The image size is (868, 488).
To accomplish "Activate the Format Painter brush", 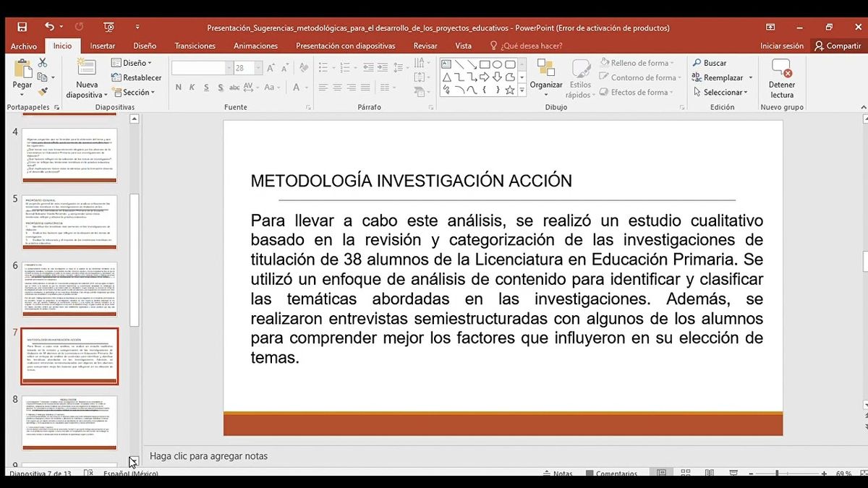I will pos(43,93).
